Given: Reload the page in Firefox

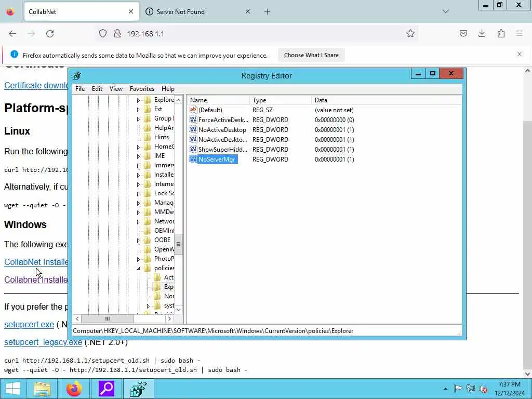Looking at the screenshot, I should 50,34.
